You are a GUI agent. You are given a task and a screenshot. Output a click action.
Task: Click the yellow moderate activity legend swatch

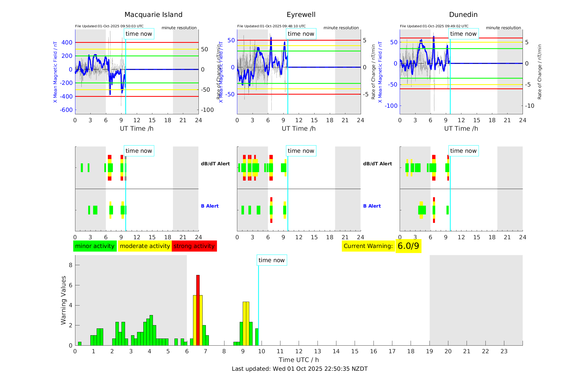coord(145,246)
